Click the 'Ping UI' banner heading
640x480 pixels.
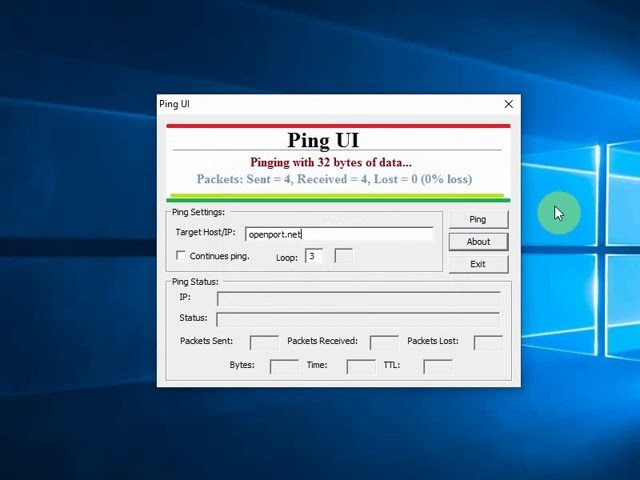323,140
